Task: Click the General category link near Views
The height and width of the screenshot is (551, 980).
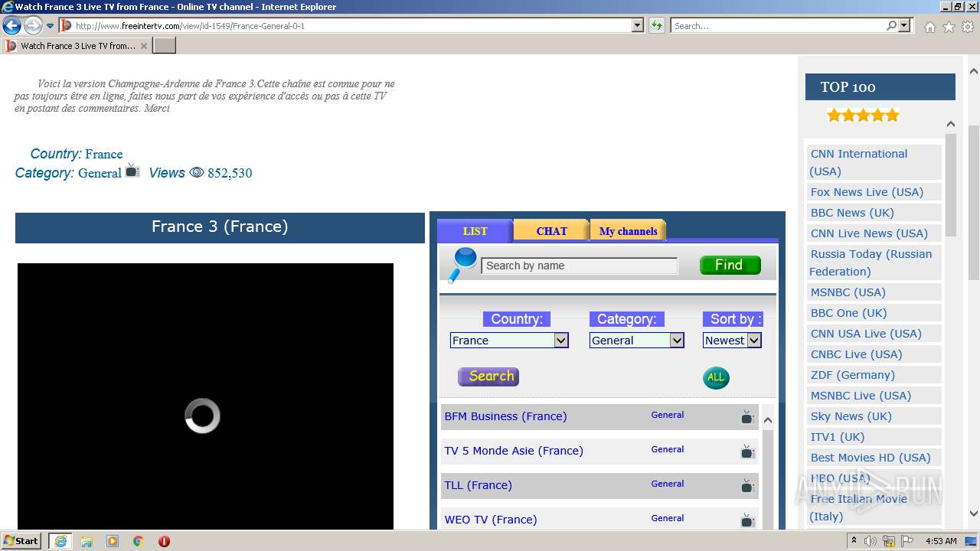Action: [x=100, y=174]
